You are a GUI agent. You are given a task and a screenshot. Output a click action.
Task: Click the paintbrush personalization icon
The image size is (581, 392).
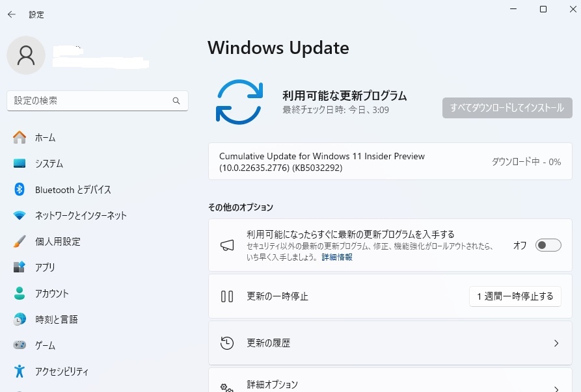pos(20,241)
